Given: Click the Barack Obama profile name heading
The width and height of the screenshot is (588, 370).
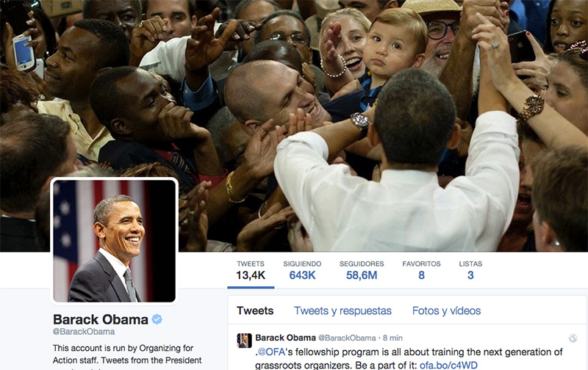Looking at the screenshot, I should click(x=101, y=319).
